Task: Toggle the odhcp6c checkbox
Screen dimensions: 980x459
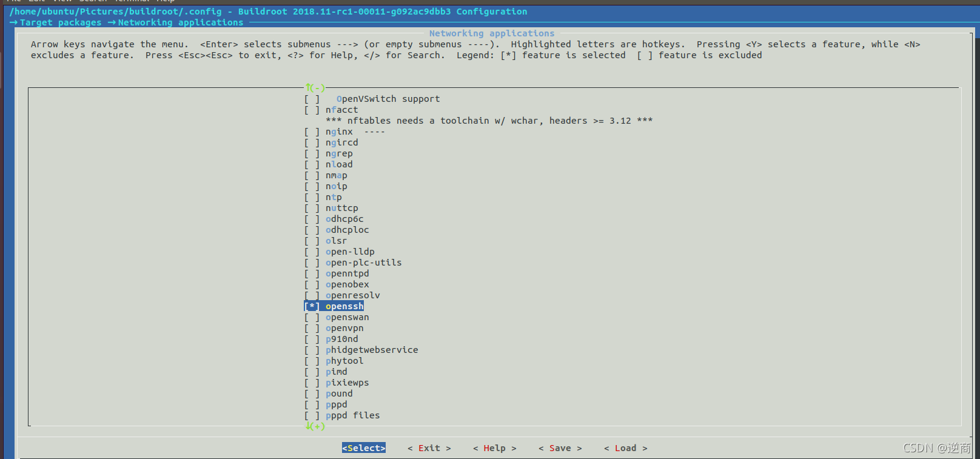Action: [312, 219]
